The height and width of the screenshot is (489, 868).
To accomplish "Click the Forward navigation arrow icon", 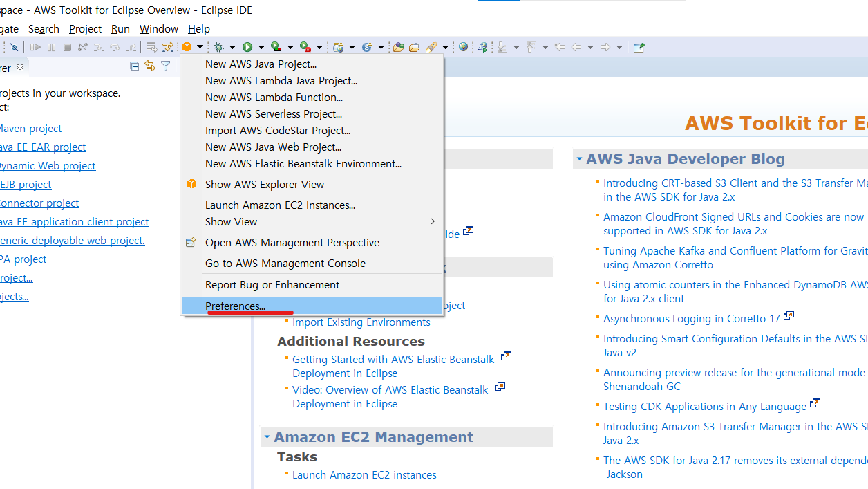I will click(x=605, y=47).
